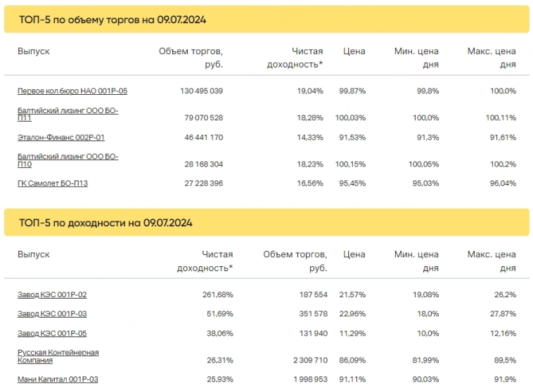Click Мин. цена дня header in the yield table
Viewport: 533px width, 392px height.
click(416, 261)
